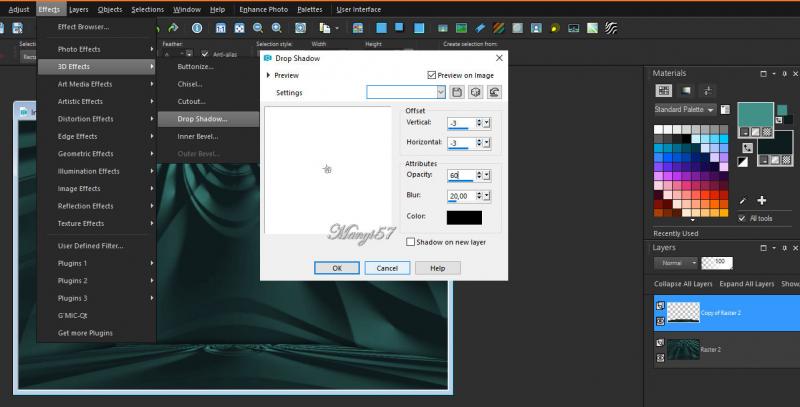Enable Shadow on new layer checkbox
The image size is (800, 407).
pos(411,242)
